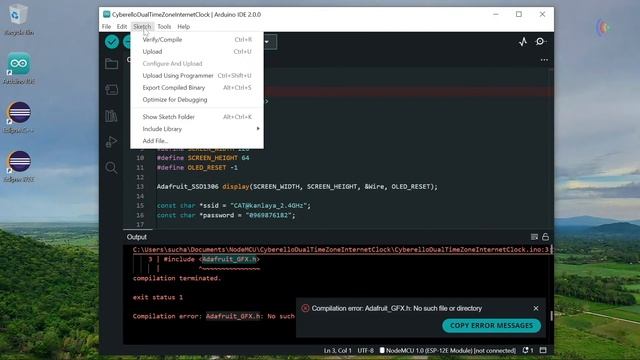Open the Edit menu
The width and height of the screenshot is (640, 360).
coord(122,27)
